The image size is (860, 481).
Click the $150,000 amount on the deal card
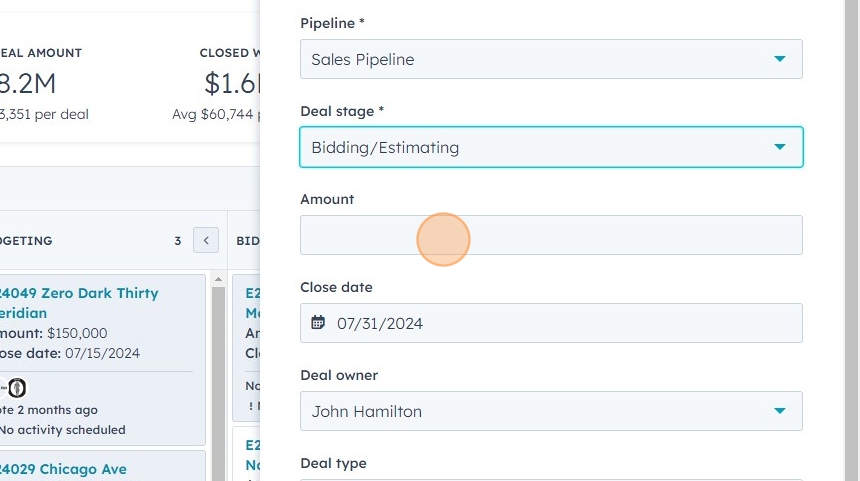(x=77, y=333)
